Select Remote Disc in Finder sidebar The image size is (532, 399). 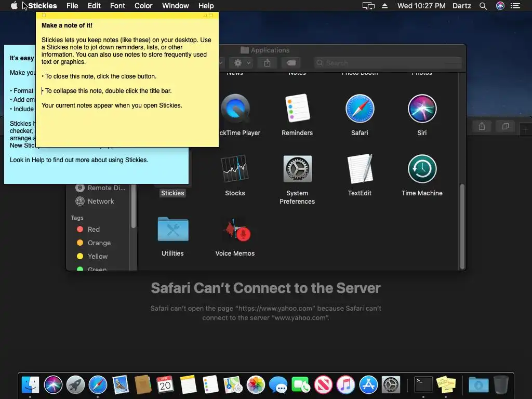[100, 188]
